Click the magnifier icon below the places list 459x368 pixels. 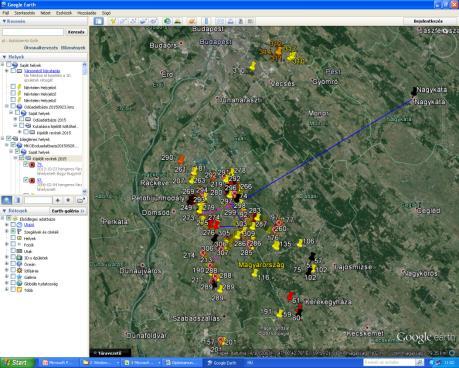pyautogui.click(x=7, y=200)
